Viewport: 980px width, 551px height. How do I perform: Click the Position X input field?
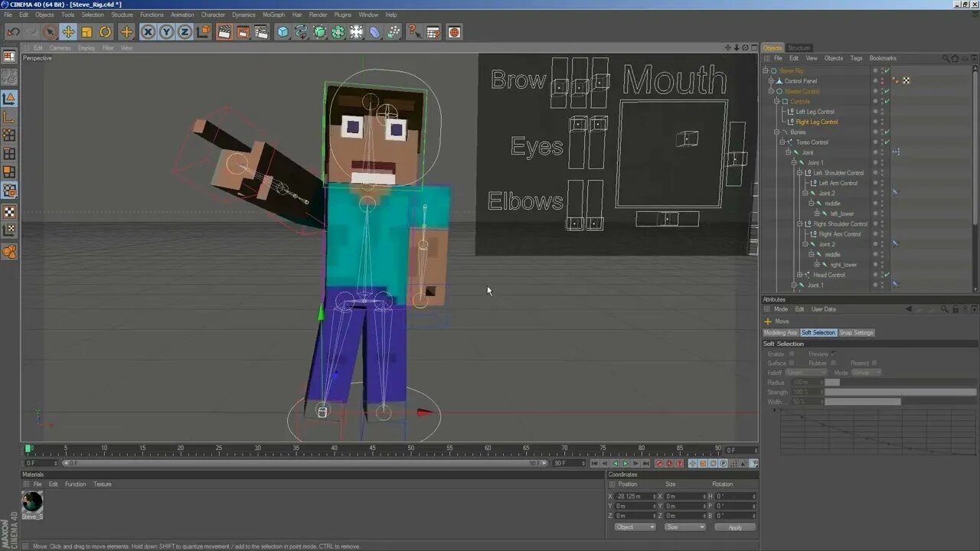pyautogui.click(x=634, y=497)
